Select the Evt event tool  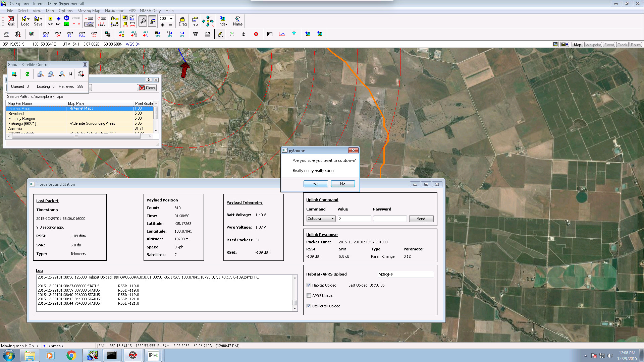point(58,21)
